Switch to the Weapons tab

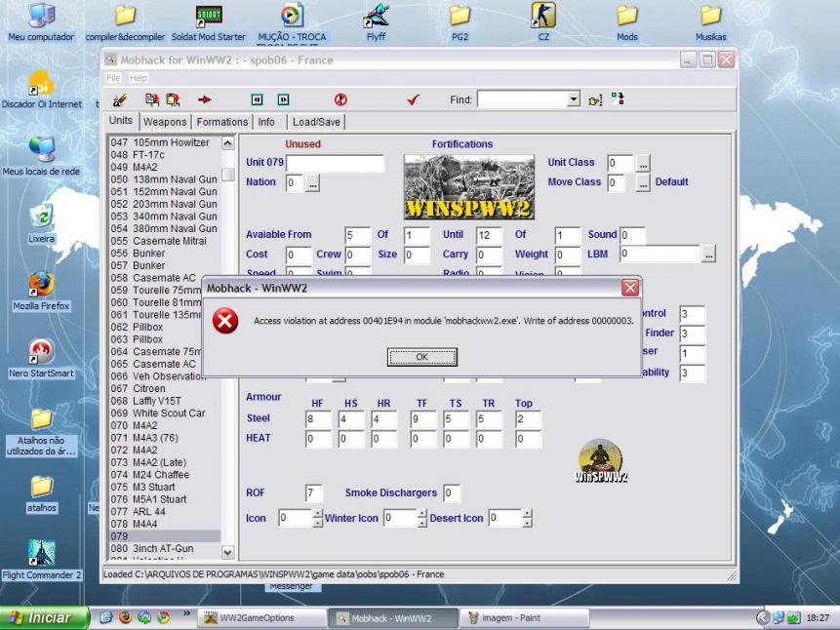point(165,122)
